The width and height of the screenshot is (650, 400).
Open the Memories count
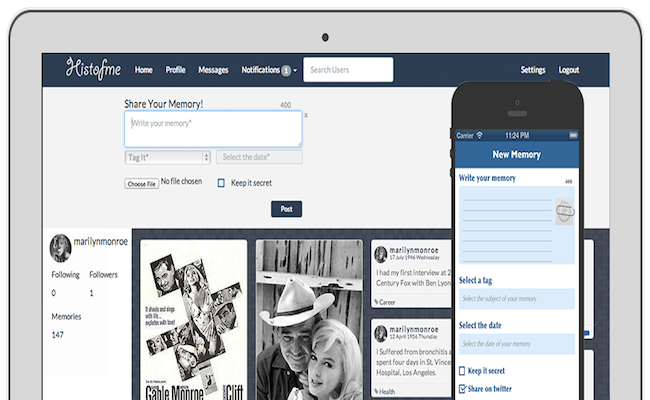pos(58,335)
